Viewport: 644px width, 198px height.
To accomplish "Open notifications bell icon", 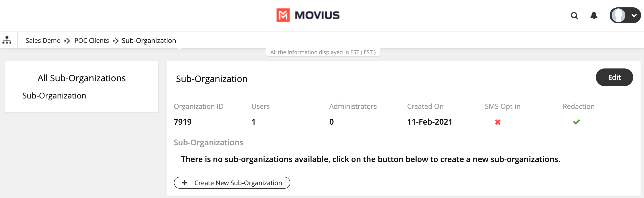I will tap(594, 16).
